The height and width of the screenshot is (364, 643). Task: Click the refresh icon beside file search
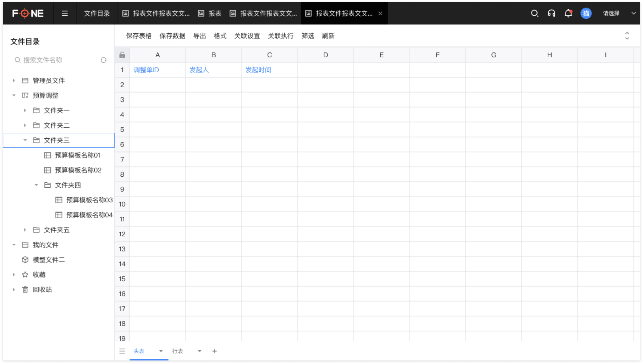(x=104, y=60)
